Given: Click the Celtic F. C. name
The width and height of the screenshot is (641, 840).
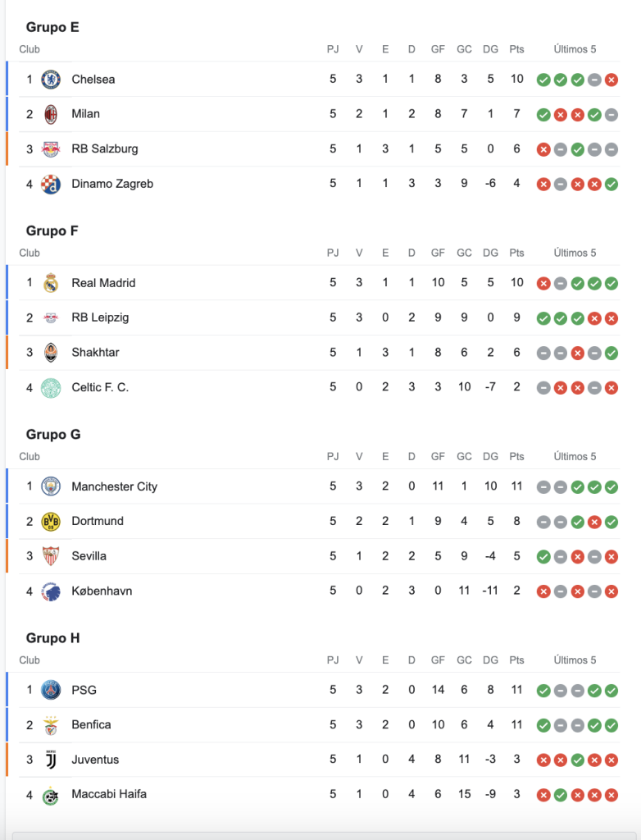Looking at the screenshot, I should pos(100,387).
